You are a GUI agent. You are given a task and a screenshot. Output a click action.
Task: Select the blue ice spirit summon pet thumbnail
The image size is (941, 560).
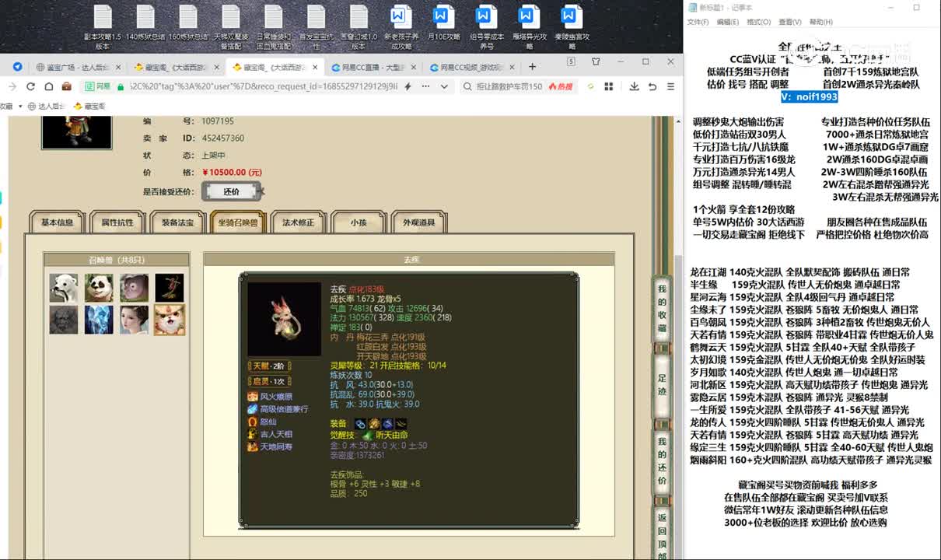[x=99, y=320]
